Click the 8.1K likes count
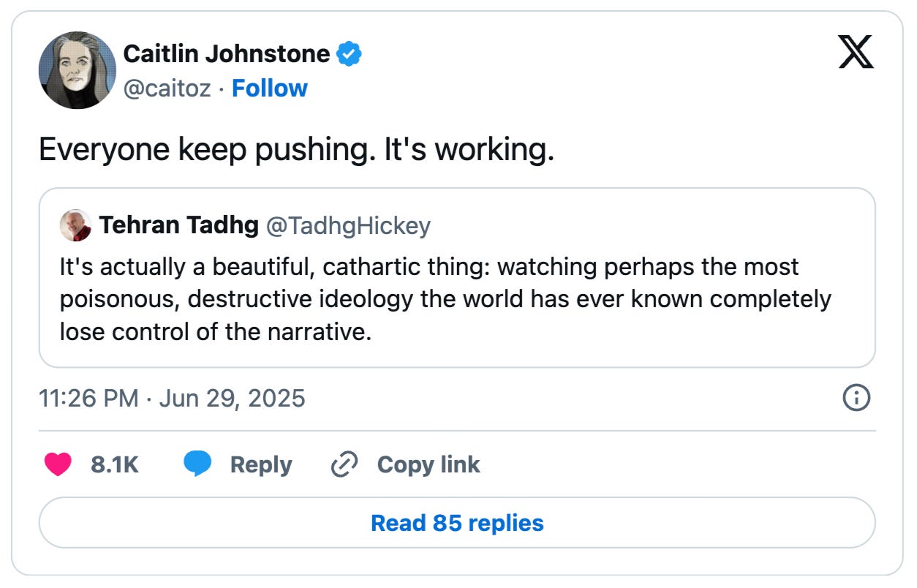The image size is (917, 588). [115, 464]
